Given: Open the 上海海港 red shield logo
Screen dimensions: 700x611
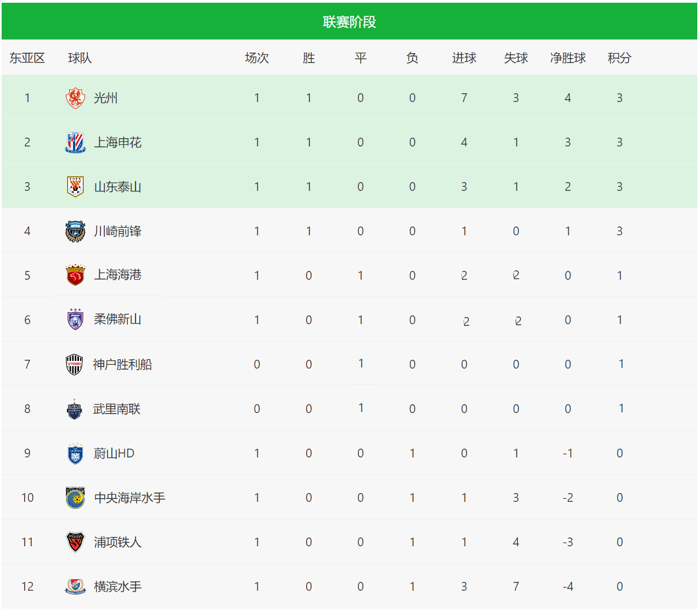Looking at the screenshot, I should (75, 275).
